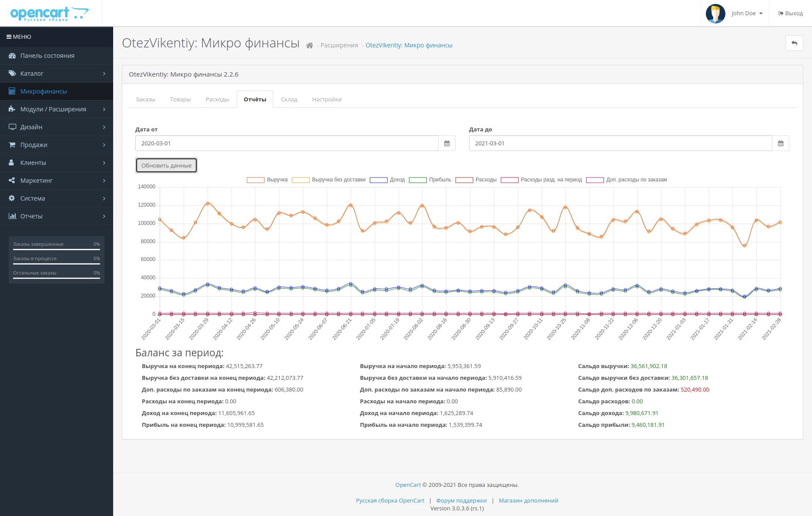Click the back arrow button
The width and height of the screenshot is (812, 516).
794,43
